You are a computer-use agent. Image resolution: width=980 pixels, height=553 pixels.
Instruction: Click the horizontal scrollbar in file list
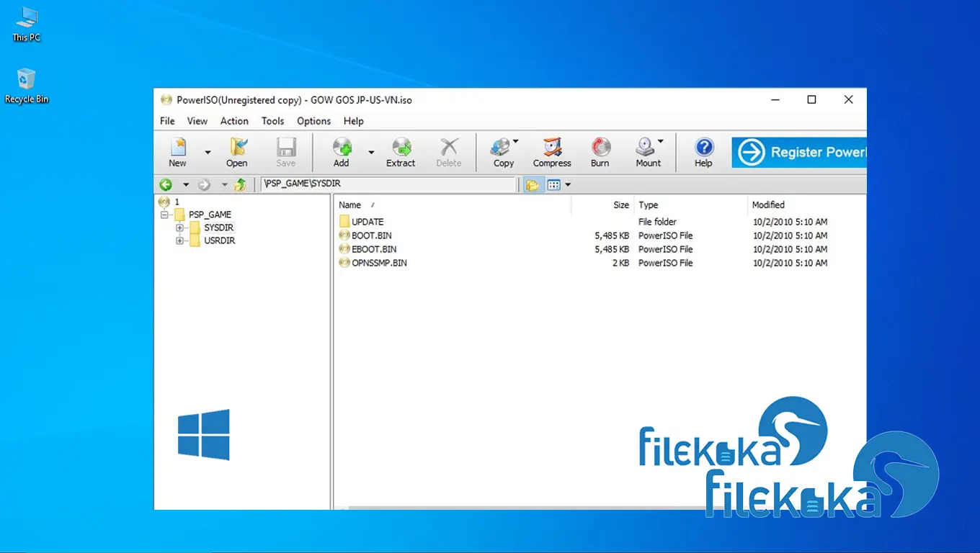[526, 508]
